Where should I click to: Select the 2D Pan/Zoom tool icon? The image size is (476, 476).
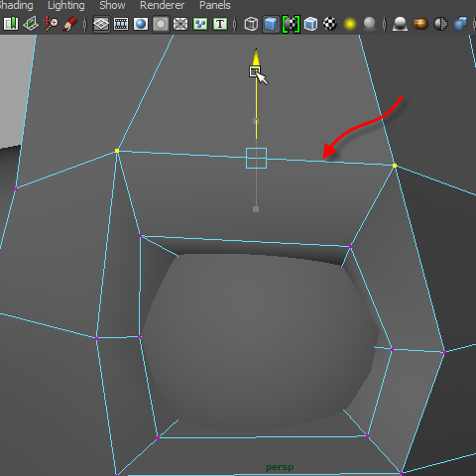pyautogui.click(x=51, y=24)
